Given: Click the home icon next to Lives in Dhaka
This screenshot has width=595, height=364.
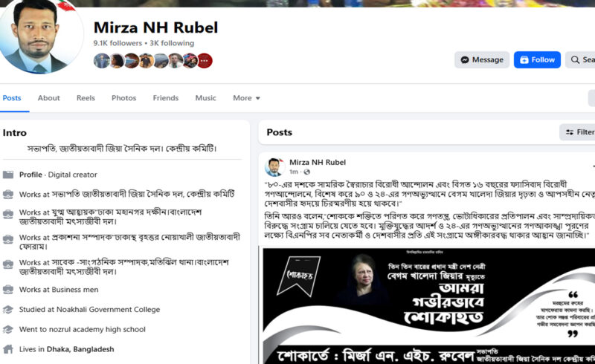Looking at the screenshot, I should click(x=8, y=349).
